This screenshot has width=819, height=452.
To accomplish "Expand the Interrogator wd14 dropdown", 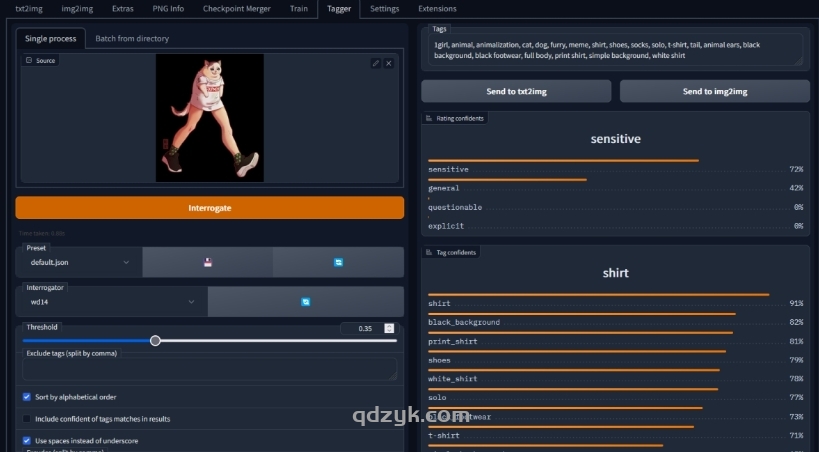I will (112, 301).
